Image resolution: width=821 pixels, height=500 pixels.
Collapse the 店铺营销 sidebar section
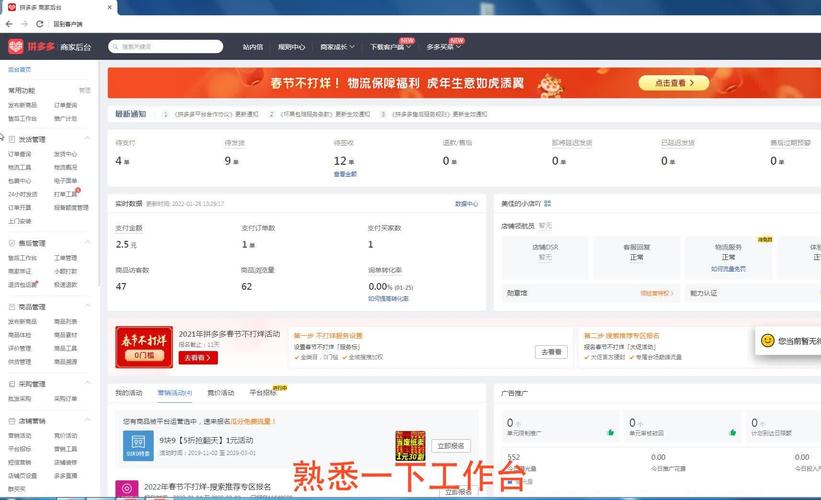[87, 420]
